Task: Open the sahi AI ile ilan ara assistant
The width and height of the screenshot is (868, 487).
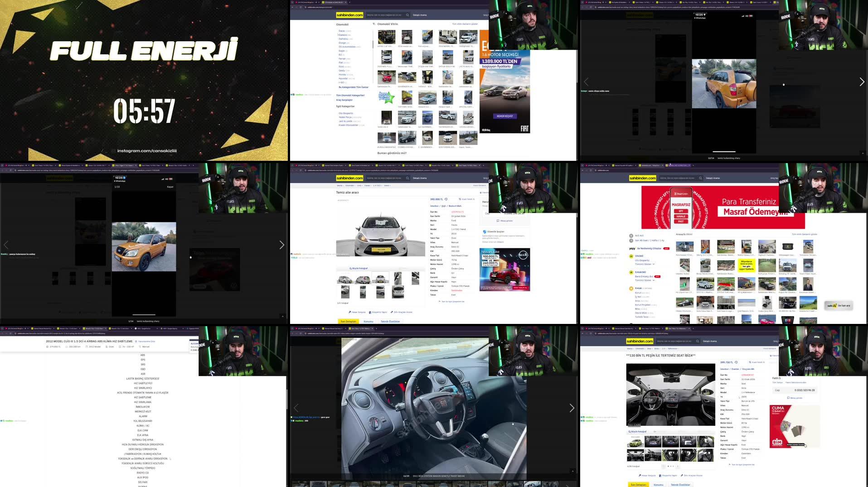Action: pos(839,306)
